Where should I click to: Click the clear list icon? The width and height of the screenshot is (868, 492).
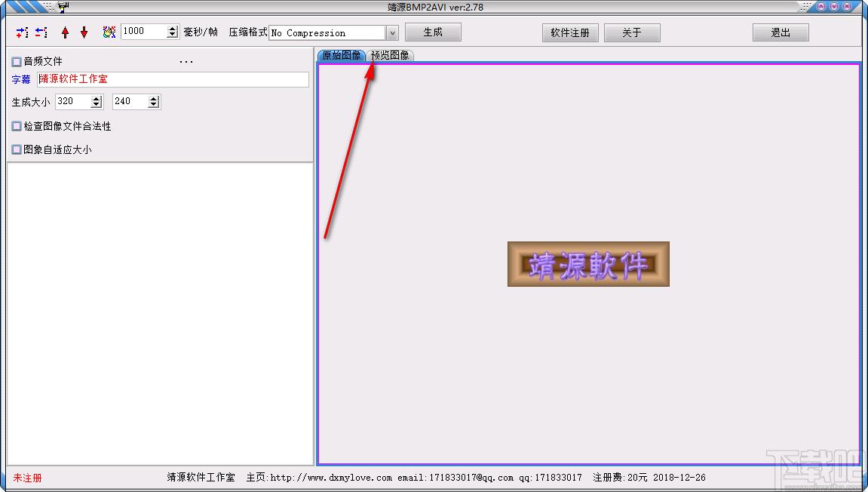[109, 32]
